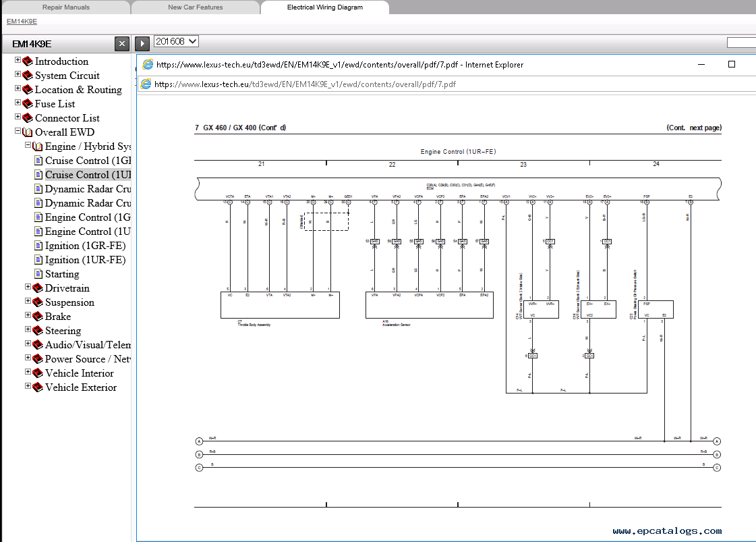The height and width of the screenshot is (542, 756).
Task: Open Ignition (1UR-FE) diagram
Action: [85, 260]
